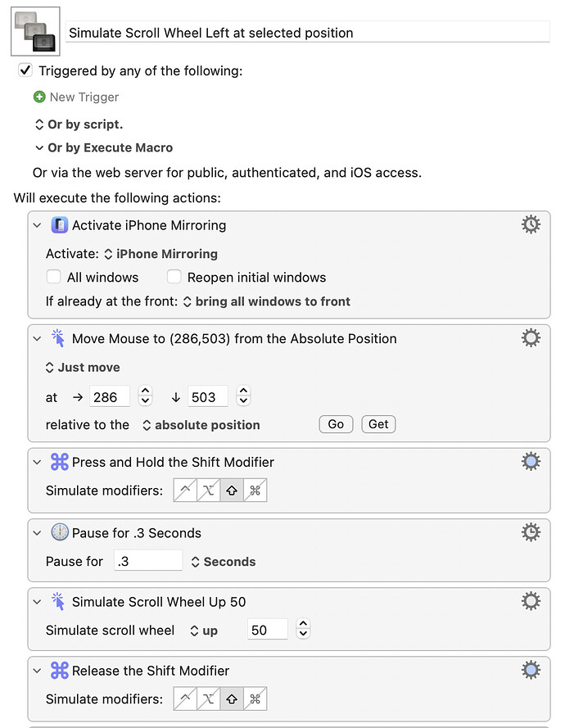Change scroll wheel direction dropdown 'up'

[204, 631]
